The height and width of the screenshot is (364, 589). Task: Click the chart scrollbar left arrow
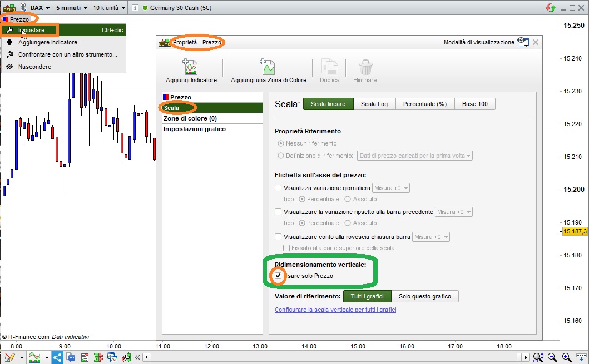147,357
